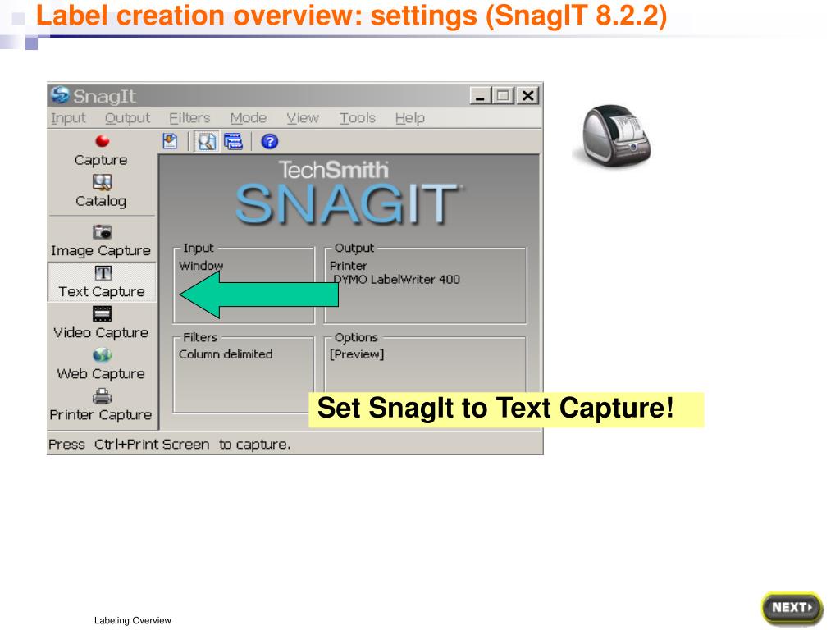Click the 'Printer Capture' label
Image resolution: width=840 pixels, height=630 pixels.
tap(101, 415)
